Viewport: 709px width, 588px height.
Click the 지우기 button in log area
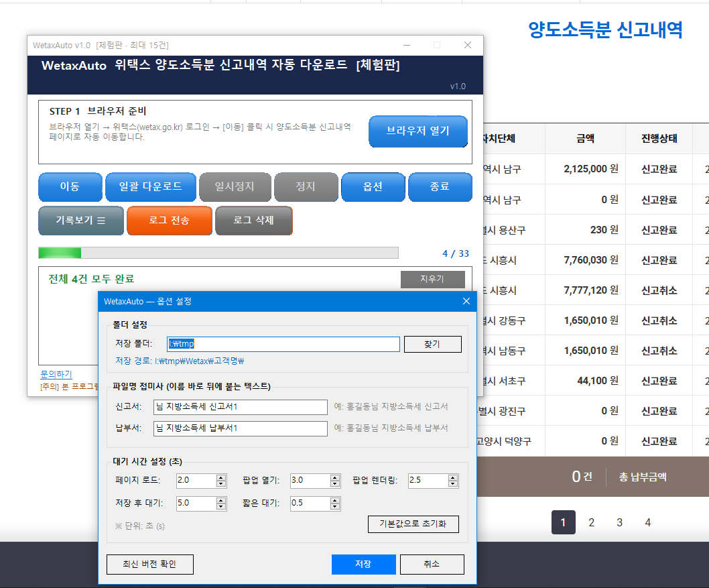(433, 279)
